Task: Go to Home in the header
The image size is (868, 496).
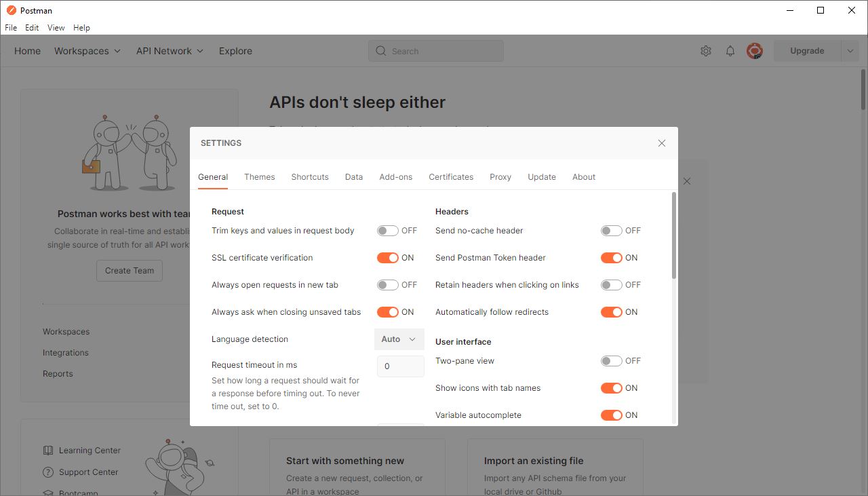Action: 28,51
